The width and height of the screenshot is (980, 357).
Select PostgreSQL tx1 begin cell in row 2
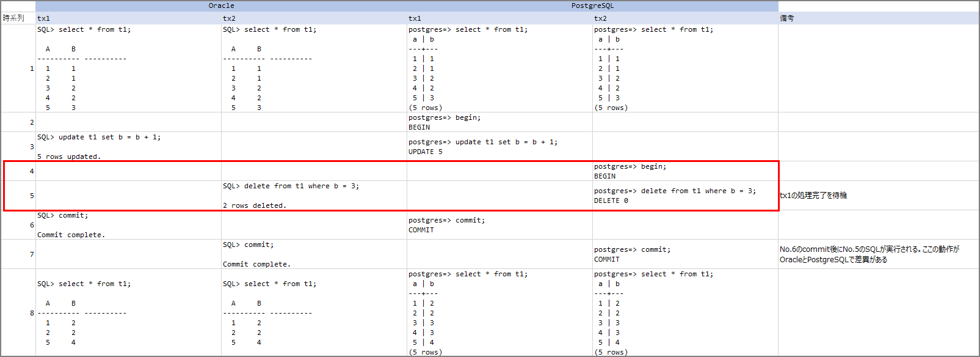click(x=499, y=122)
